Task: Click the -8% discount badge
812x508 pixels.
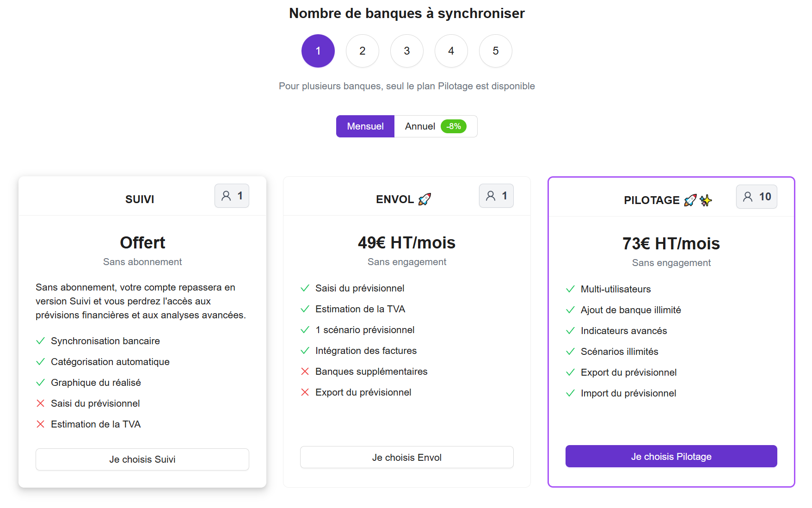Action: click(x=454, y=126)
